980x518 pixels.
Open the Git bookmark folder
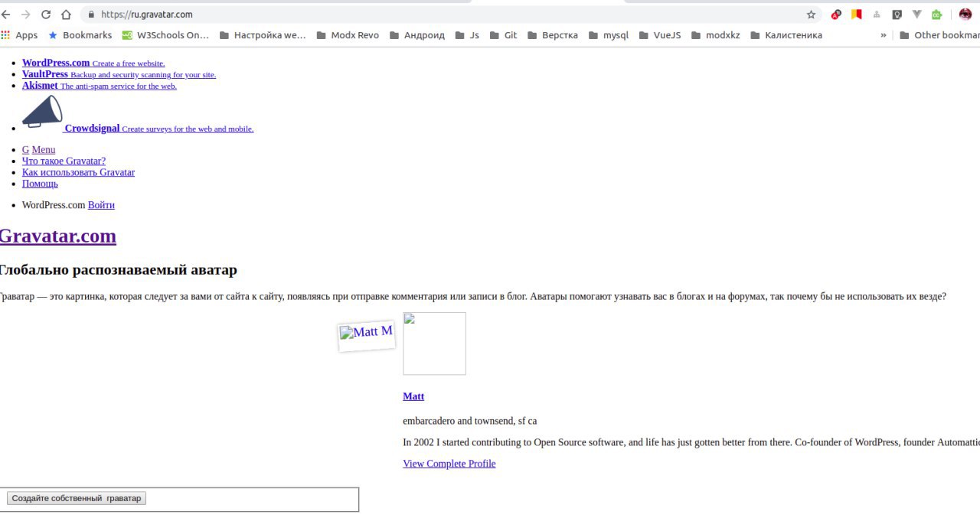point(504,35)
